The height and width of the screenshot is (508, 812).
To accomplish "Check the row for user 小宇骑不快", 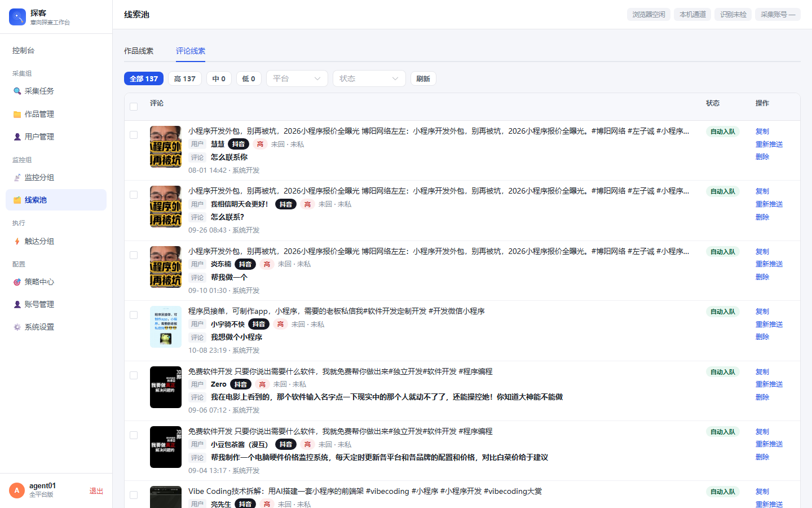I will (134, 315).
